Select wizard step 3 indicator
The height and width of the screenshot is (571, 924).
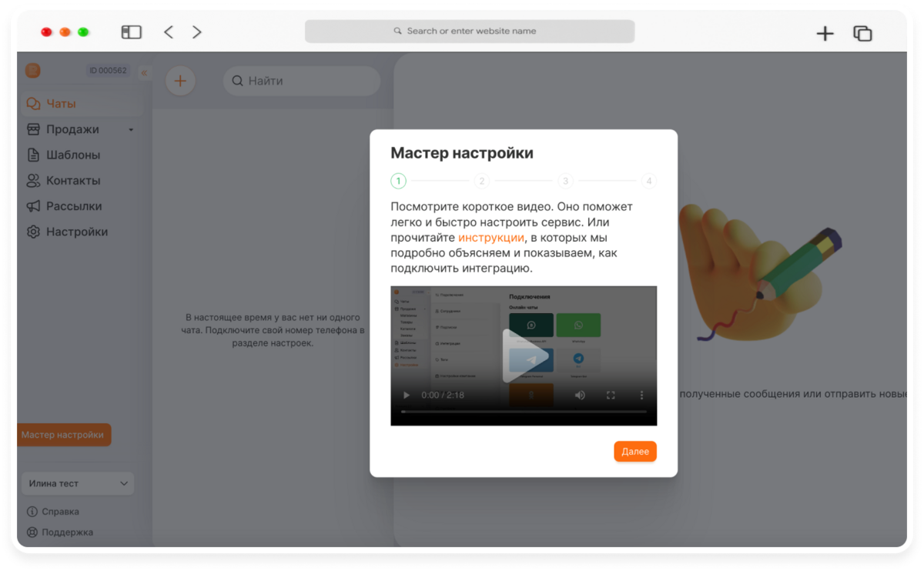pyautogui.click(x=566, y=182)
